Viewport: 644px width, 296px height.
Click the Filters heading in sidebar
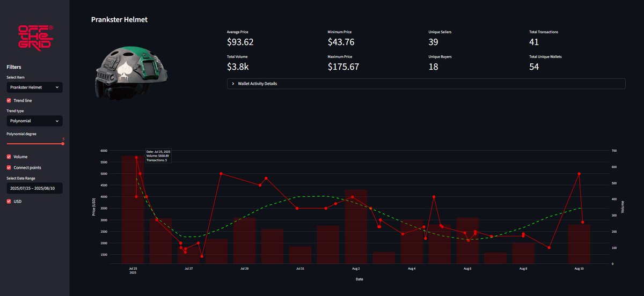point(14,67)
